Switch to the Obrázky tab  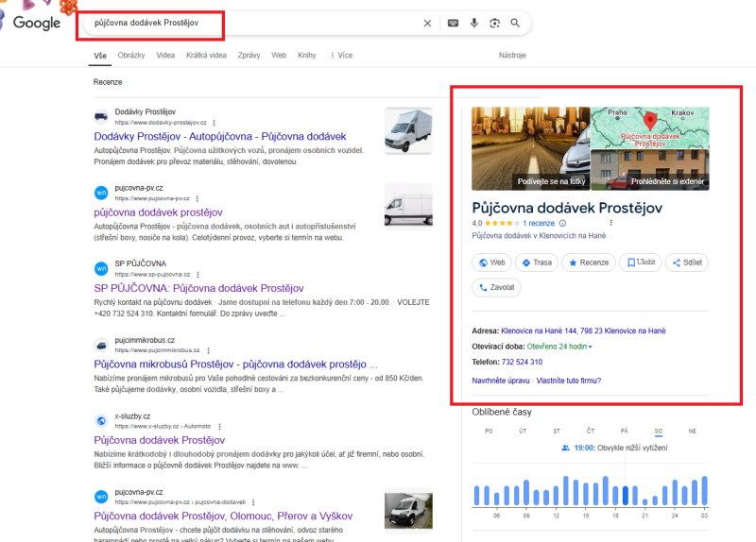tap(131, 56)
